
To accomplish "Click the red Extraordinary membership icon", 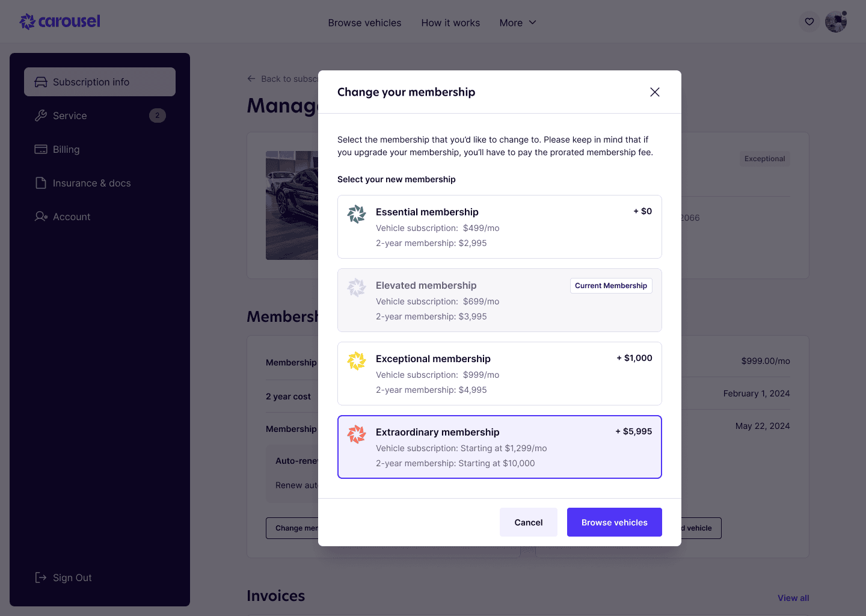I will 357,434.
